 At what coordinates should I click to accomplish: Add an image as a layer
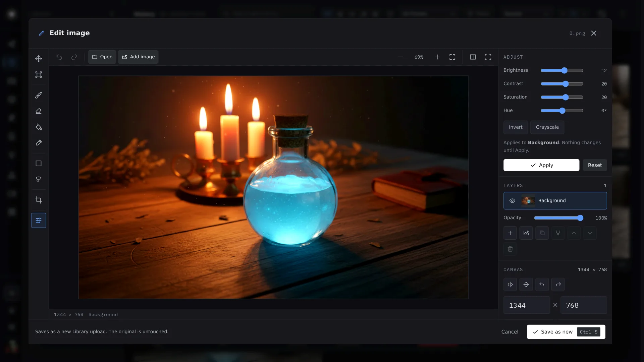point(526,233)
